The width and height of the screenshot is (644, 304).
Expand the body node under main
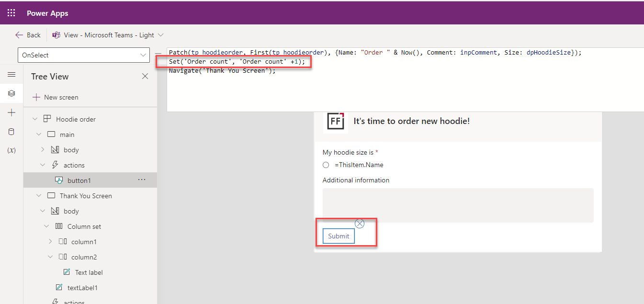click(42, 150)
